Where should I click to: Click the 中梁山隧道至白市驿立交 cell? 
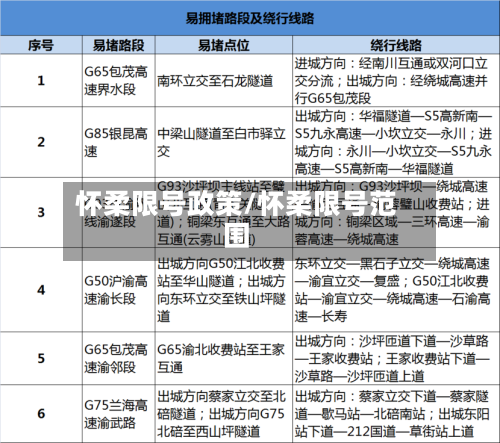click(224, 142)
